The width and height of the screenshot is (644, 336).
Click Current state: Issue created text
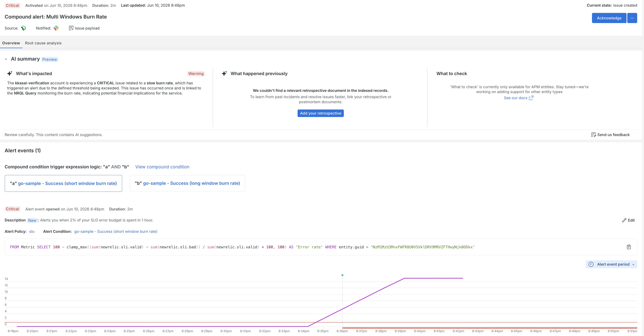click(x=612, y=5)
